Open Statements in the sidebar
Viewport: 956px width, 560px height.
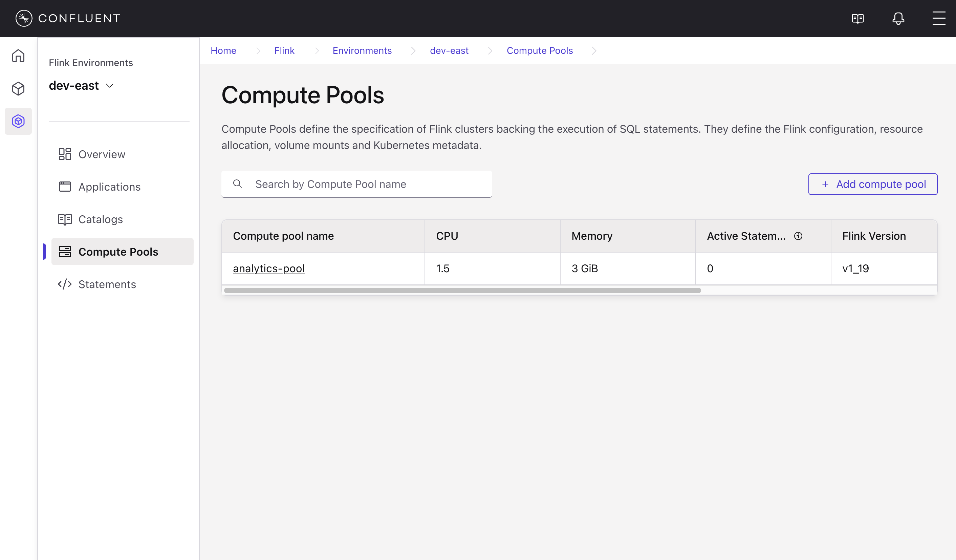click(x=107, y=284)
